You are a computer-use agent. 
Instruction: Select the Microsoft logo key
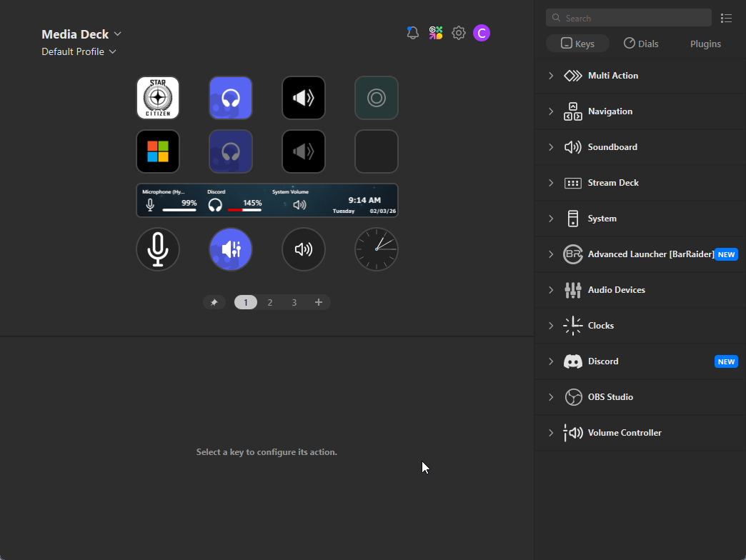pos(158,151)
